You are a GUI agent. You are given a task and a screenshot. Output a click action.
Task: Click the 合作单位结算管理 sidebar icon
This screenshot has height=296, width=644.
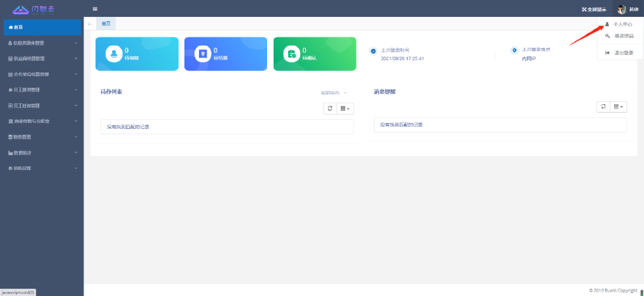10,75
